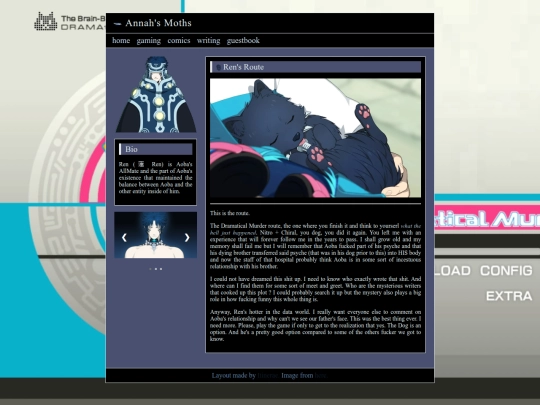Open the guestbook page
Image resolution: width=540 pixels, height=405 pixels.
[243, 41]
